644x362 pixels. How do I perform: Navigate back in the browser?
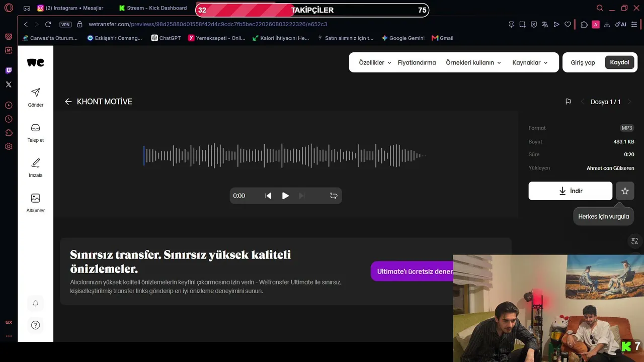(x=26, y=24)
